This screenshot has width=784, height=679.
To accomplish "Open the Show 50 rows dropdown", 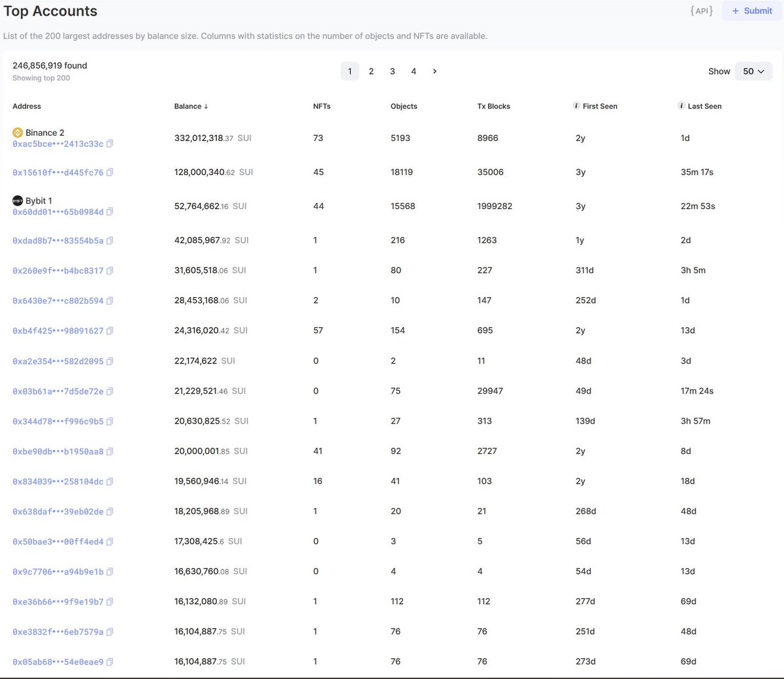I will [754, 71].
